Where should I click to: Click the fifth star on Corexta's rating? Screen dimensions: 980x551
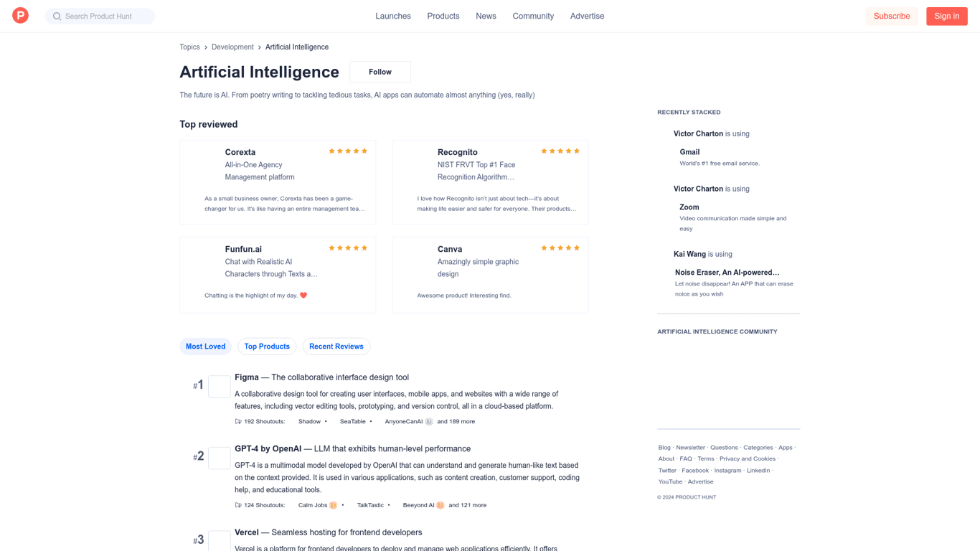click(x=364, y=151)
